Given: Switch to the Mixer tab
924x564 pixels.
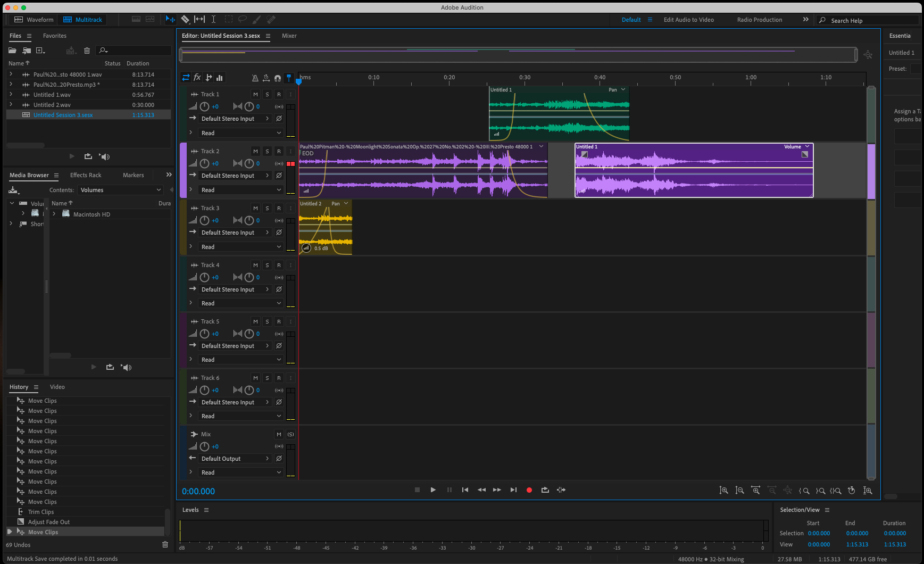Looking at the screenshot, I should (x=289, y=36).
